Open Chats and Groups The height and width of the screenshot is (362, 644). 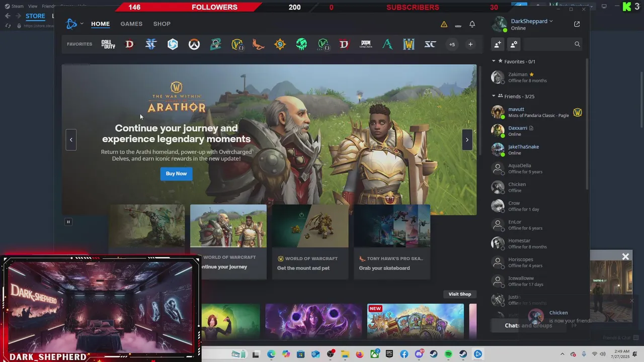[x=528, y=325]
